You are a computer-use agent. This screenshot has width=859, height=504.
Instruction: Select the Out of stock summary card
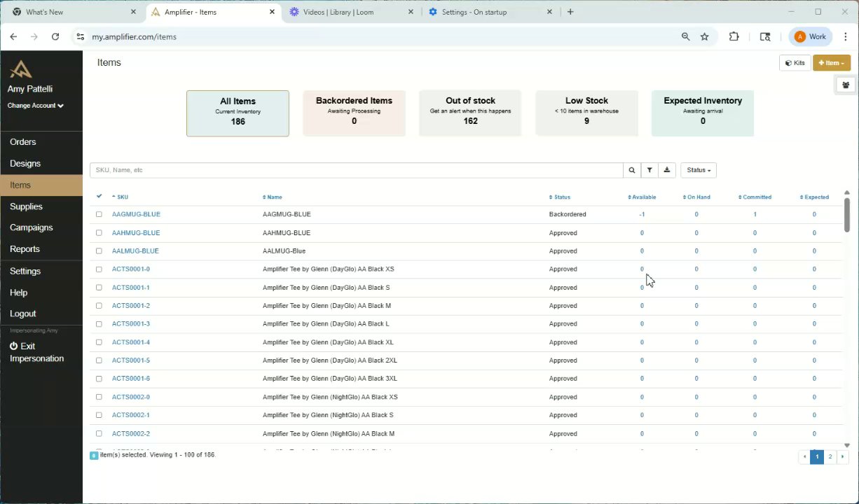coord(470,113)
